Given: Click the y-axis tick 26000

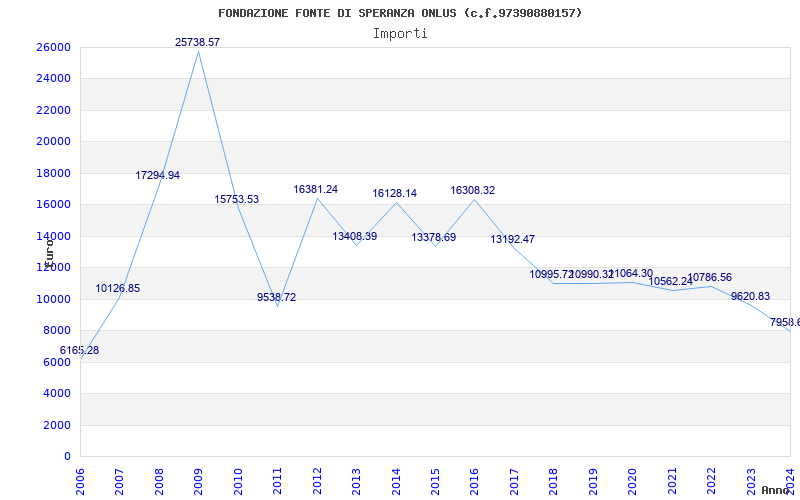Looking at the screenshot, I should [53, 47].
